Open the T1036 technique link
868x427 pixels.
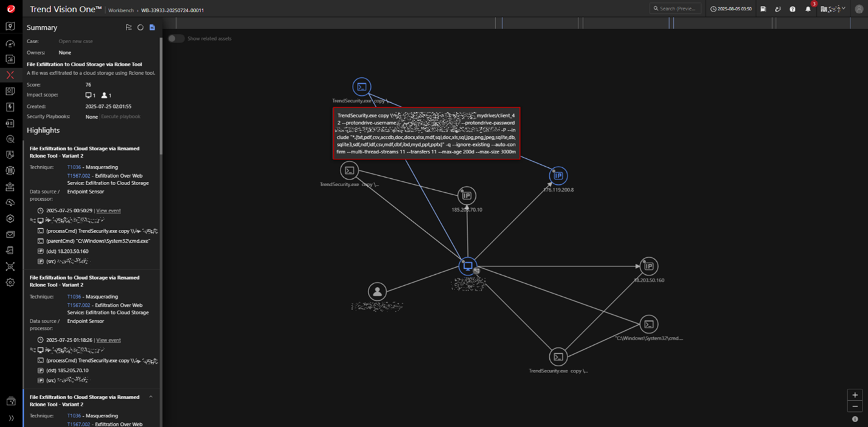[73, 167]
